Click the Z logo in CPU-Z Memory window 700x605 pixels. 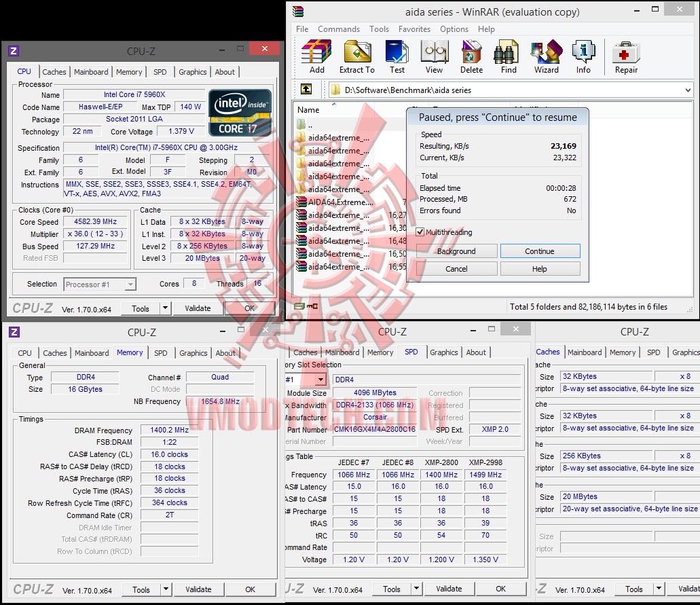[x=14, y=332]
